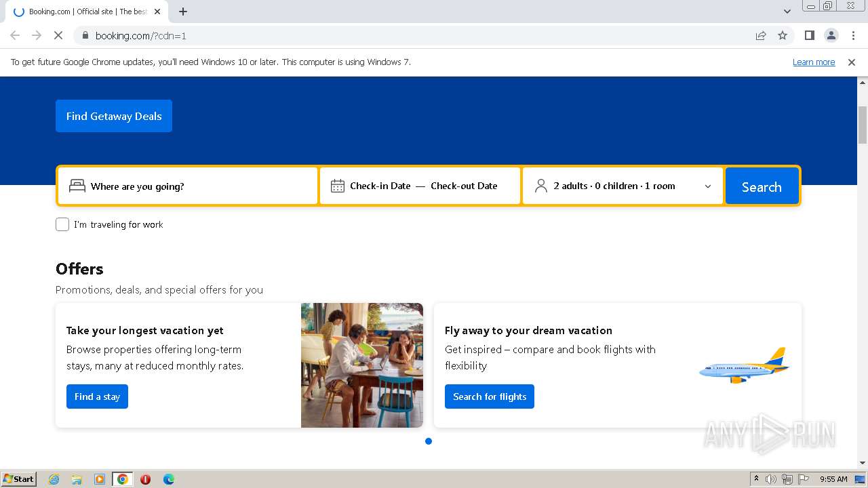
Task: Click Chrome taskbar icon
Action: pos(122,479)
